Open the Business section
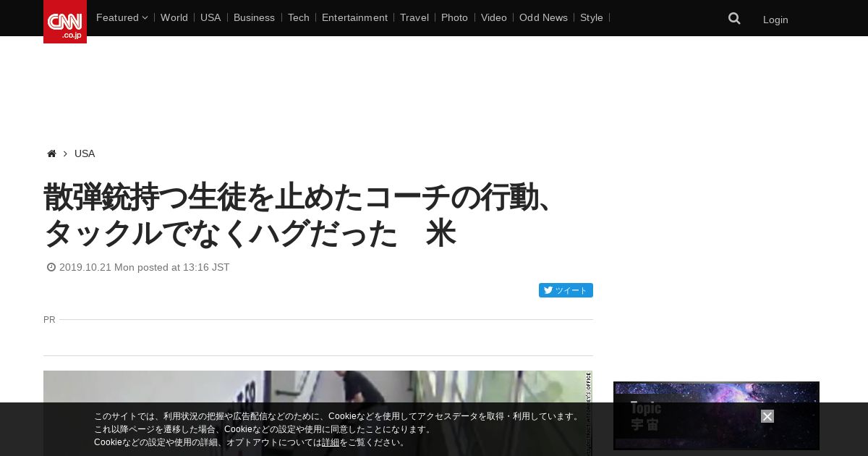Image resolution: width=868 pixels, height=456 pixels. tap(254, 17)
